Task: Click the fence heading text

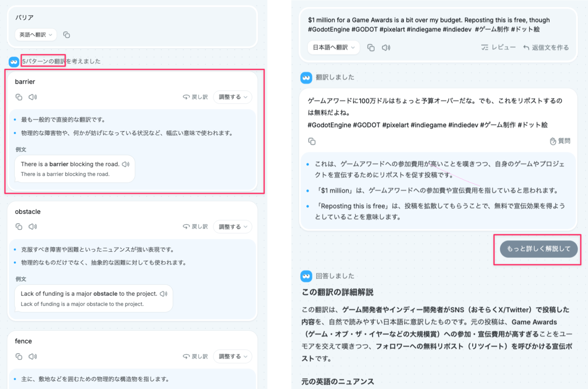Action: (x=23, y=341)
